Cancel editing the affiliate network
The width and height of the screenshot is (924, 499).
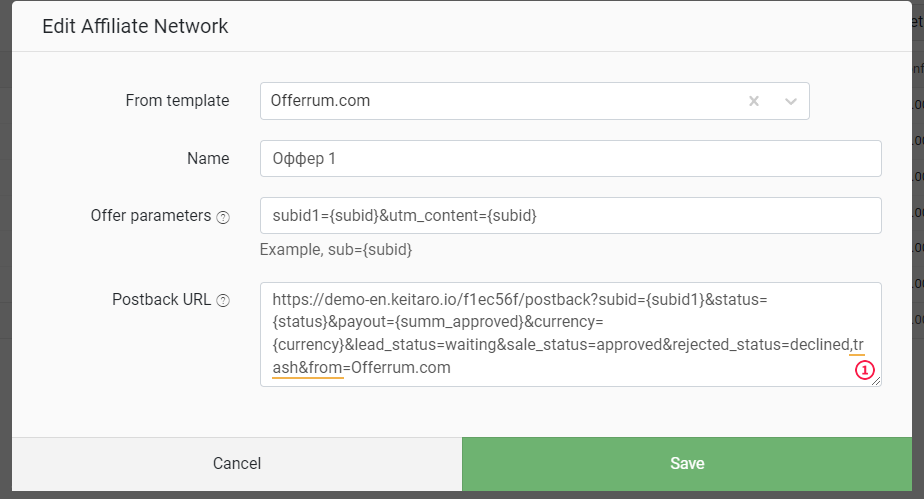[x=237, y=464]
